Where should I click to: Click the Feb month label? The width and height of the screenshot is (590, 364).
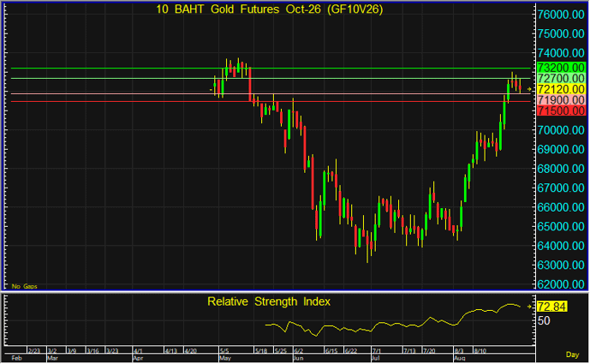(x=16, y=358)
